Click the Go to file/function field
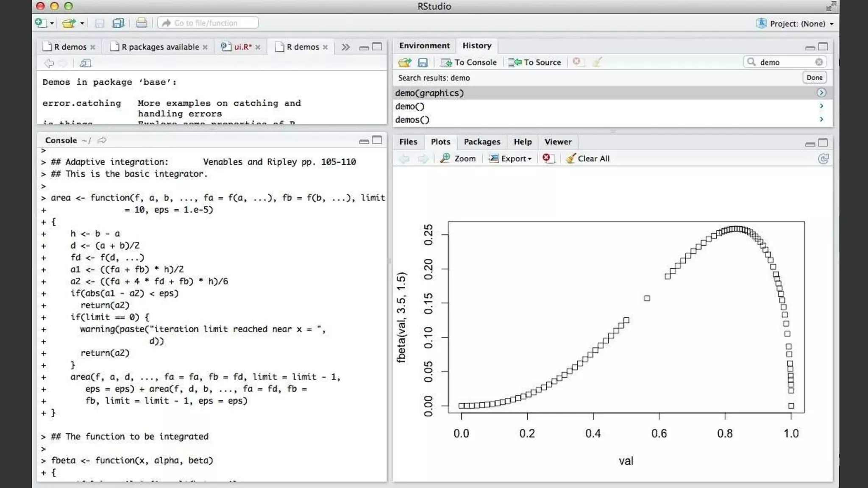The width and height of the screenshot is (868, 488). (208, 23)
